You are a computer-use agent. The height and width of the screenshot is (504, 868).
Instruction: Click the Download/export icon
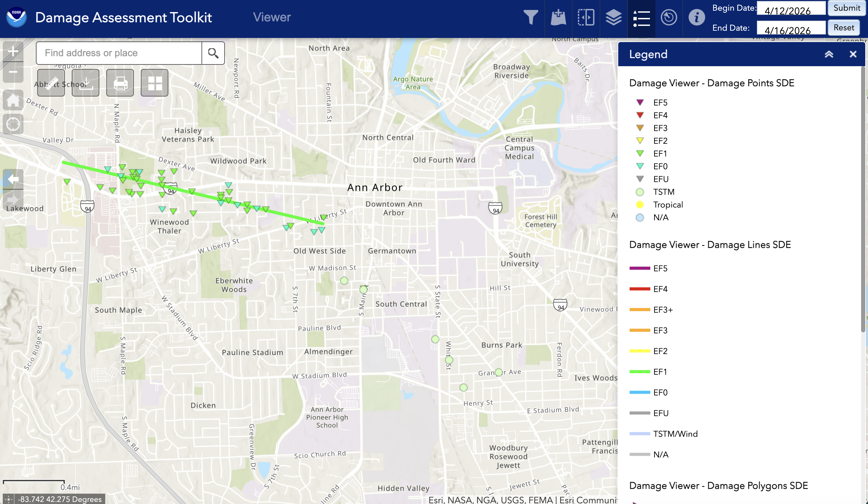pos(86,82)
